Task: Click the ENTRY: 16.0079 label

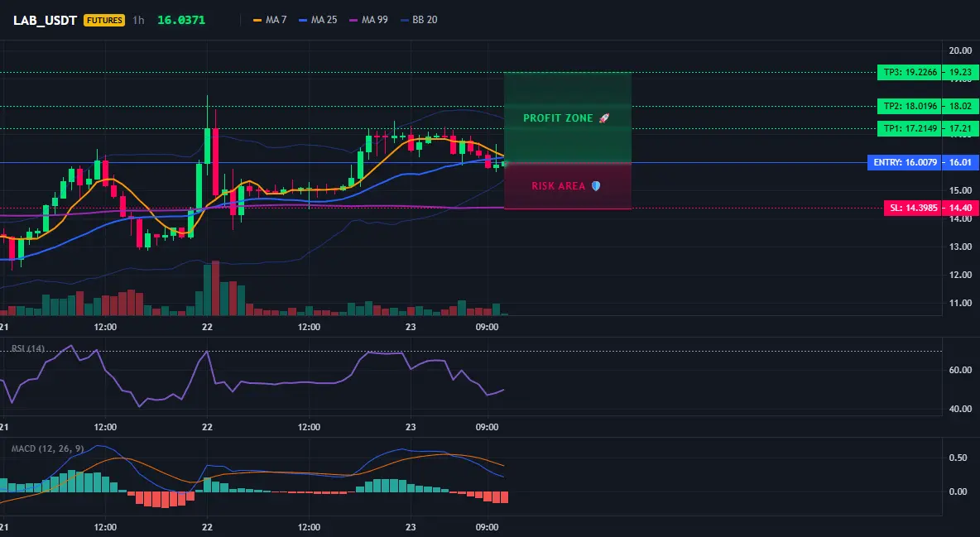Action: coord(905,162)
